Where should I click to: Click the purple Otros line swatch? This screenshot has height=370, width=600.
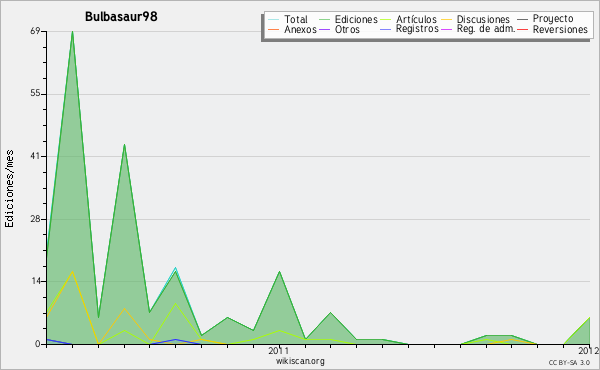pos(324,29)
